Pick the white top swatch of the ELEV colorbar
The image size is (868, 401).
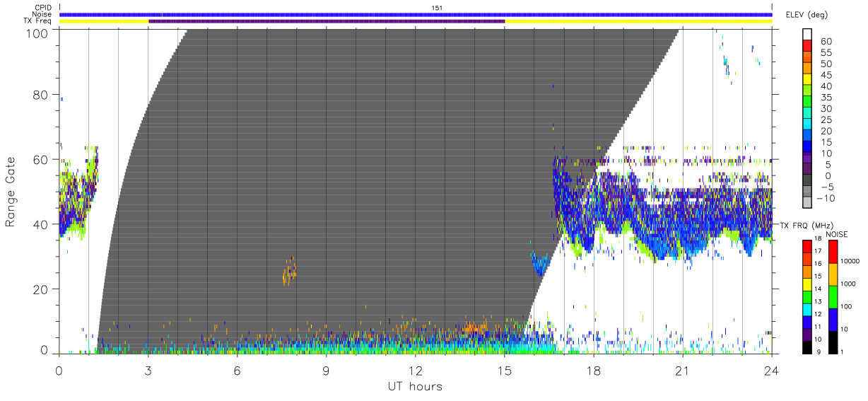click(807, 34)
